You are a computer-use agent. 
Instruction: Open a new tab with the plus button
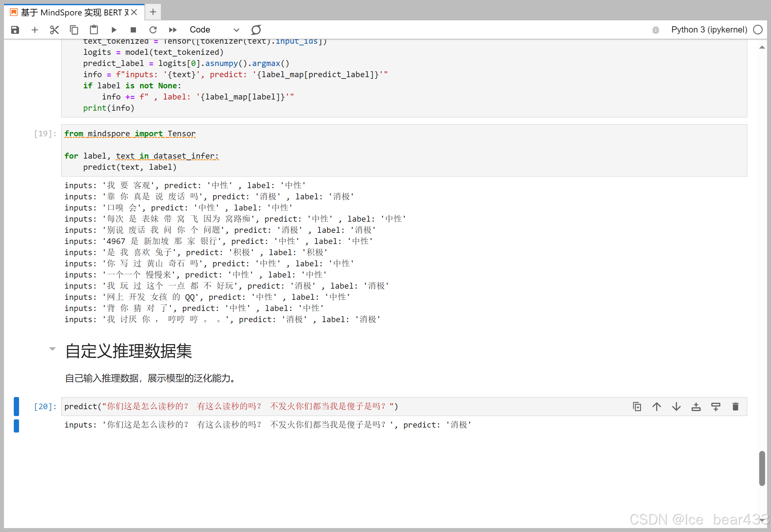pyautogui.click(x=153, y=12)
